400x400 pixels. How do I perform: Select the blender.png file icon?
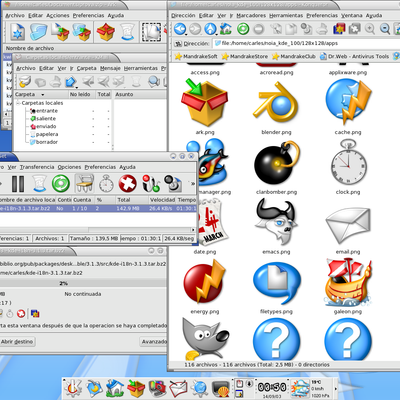[276, 103]
